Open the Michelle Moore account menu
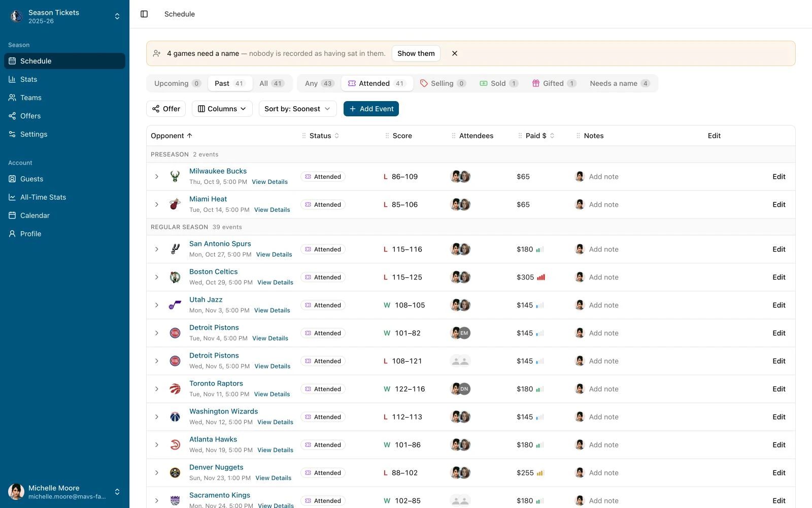The width and height of the screenshot is (812, 508). point(64,492)
